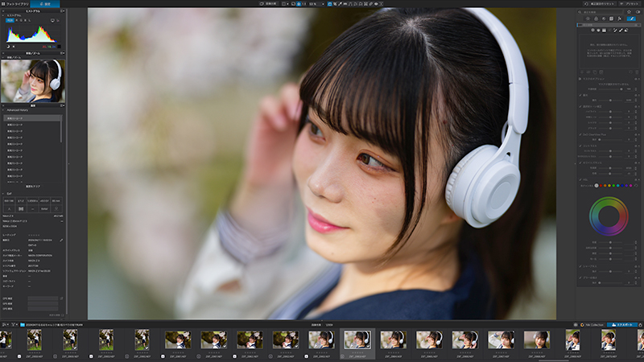Toggle the ホワイトバランス correction checkmark
The height and width of the screenshot is (362, 644).
coord(580,163)
